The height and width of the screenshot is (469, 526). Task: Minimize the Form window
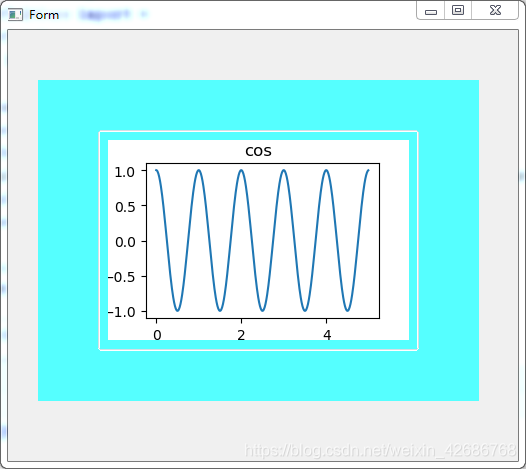point(431,11)
